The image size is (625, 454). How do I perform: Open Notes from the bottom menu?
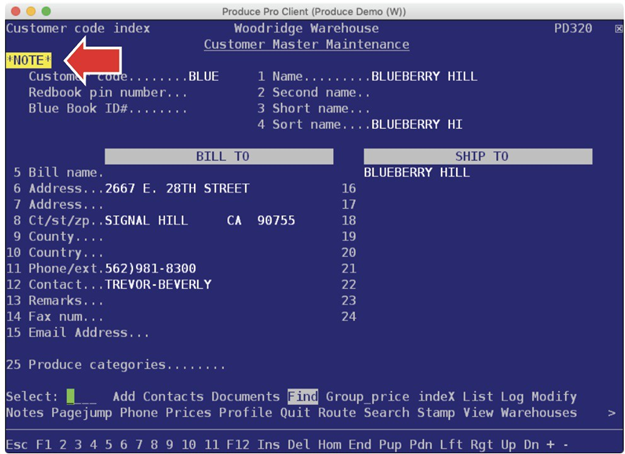coord(25,413)
